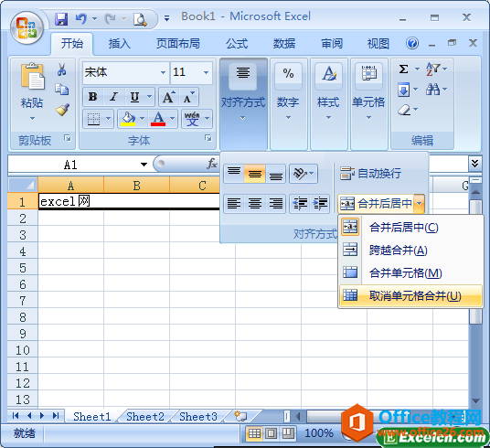Choose 跨越合并(A) from the menu
The image size is (490, 448).
410,251
